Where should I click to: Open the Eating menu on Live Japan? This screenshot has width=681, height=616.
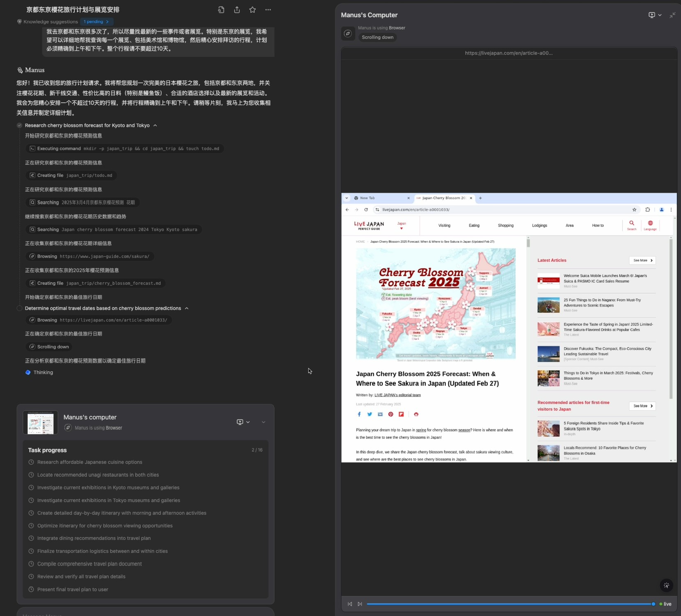(474, 225)
